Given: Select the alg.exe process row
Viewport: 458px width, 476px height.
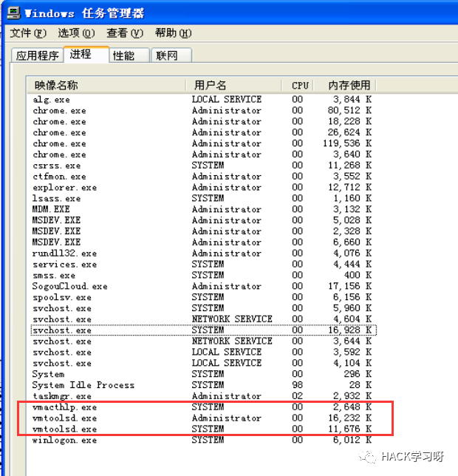Looking at the screenshot, I should click(203, 99).
